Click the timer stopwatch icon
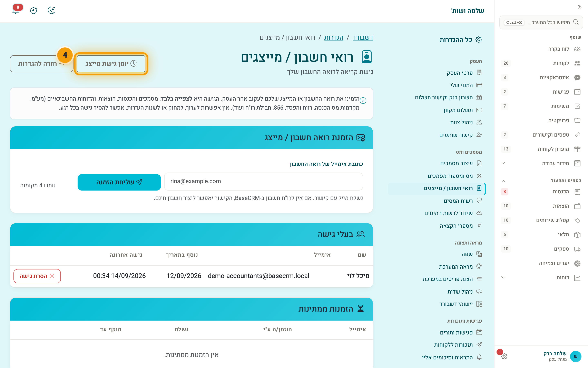This screenshot has width=588, height=368. coord(33,10)
